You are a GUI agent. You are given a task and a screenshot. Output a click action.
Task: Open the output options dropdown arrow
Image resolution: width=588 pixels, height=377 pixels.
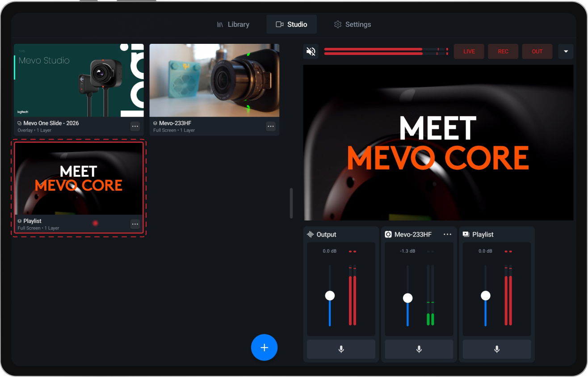[566, 51]
